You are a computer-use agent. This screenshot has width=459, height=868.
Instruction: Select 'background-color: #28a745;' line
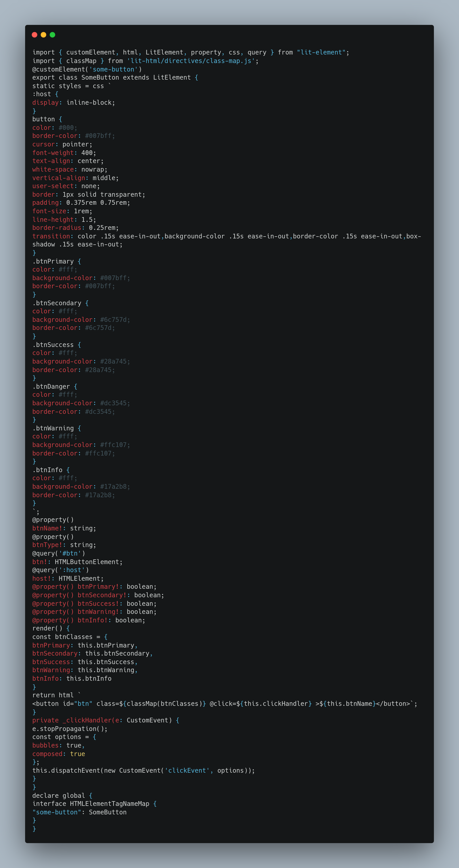(81, 361)
